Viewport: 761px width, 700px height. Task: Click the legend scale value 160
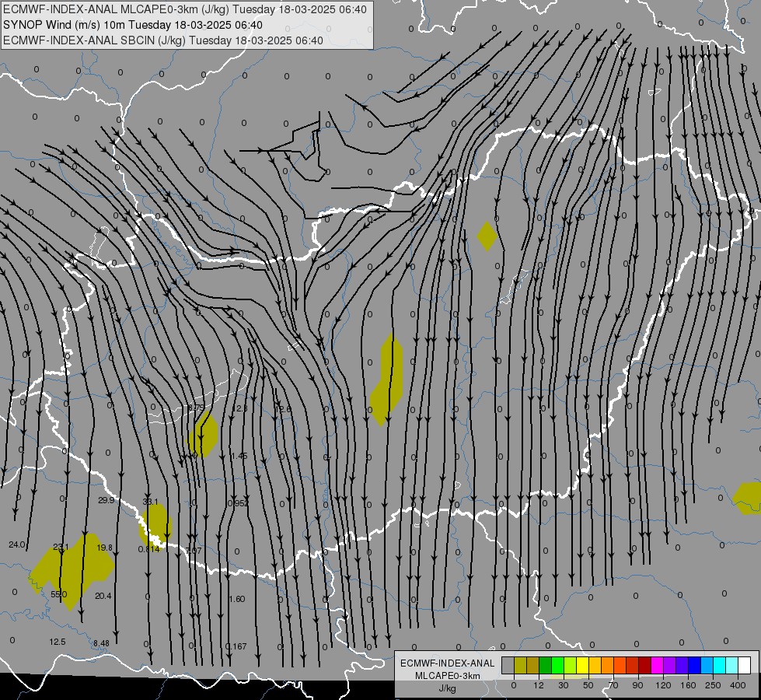[x=688, y=685]
